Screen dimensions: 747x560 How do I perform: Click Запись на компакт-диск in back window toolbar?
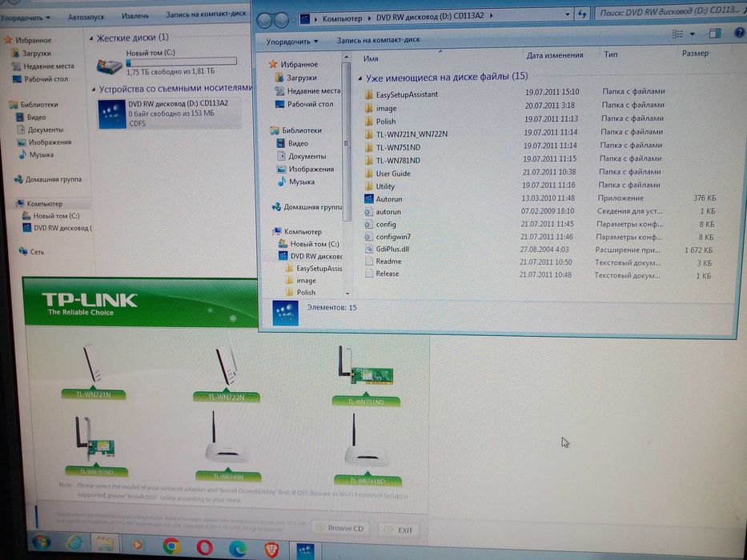tap(206, 14)
